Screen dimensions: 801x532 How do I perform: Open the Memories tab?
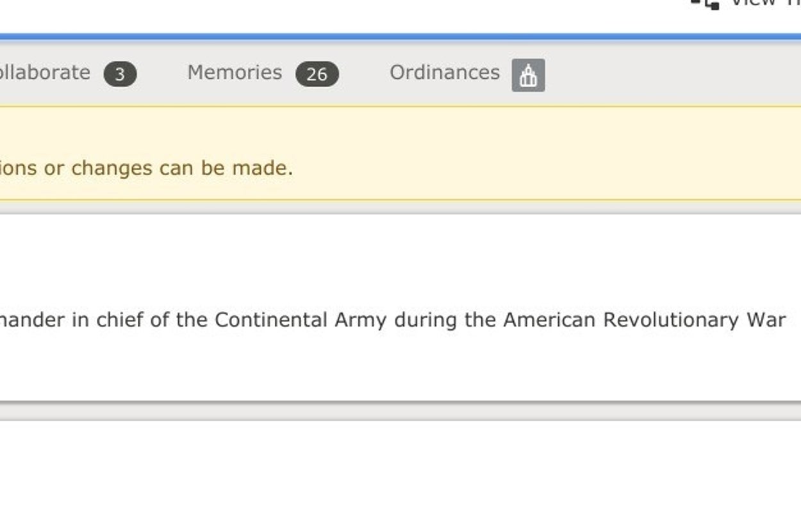coord(235,73)
